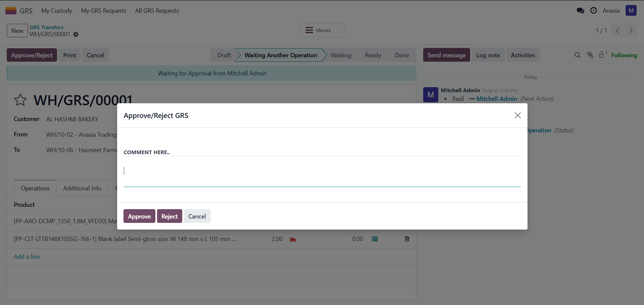This screenshot has width=644, height=305.
Task: Click the Approve button in dialog
Action: click(x=139, y=216)
